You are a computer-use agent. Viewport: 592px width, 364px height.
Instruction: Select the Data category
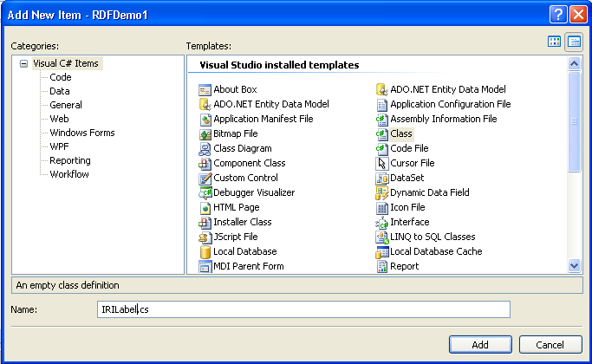(60, 91)
